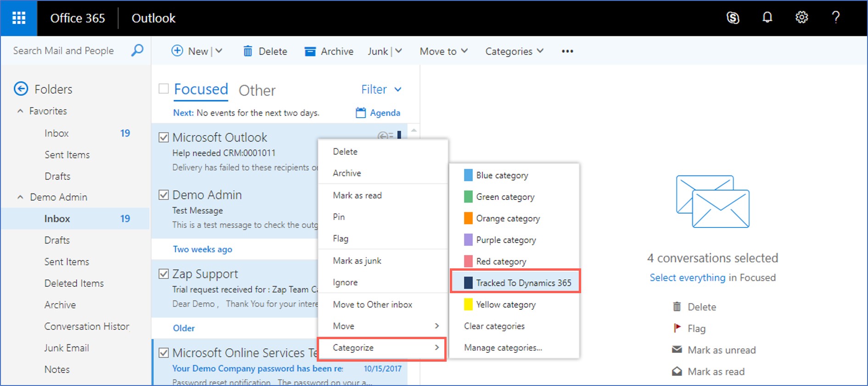Uncheck the Microsoft Outlook message checkbox
This screenshot has height=386, width=868.
(163, 137)
